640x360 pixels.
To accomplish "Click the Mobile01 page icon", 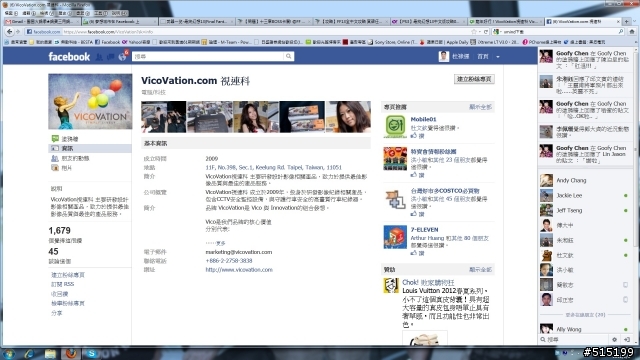I will pyautogui.click(x=395, y=126).
